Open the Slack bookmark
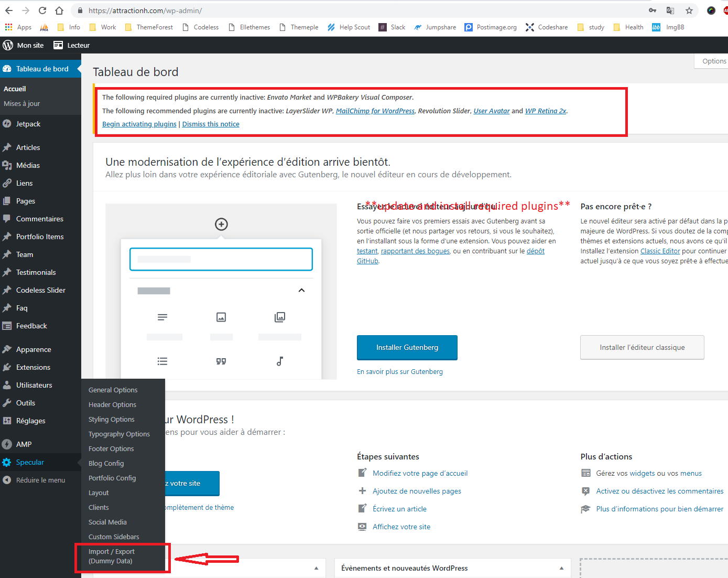 coord(392,27)
